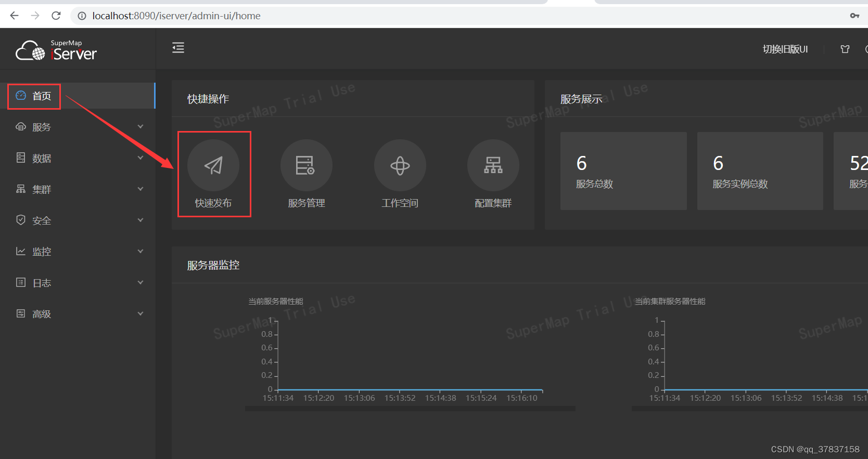This screenshot has width=868, height=459.
Task: Click the 工作空间 label
Action: coord(400,203)
